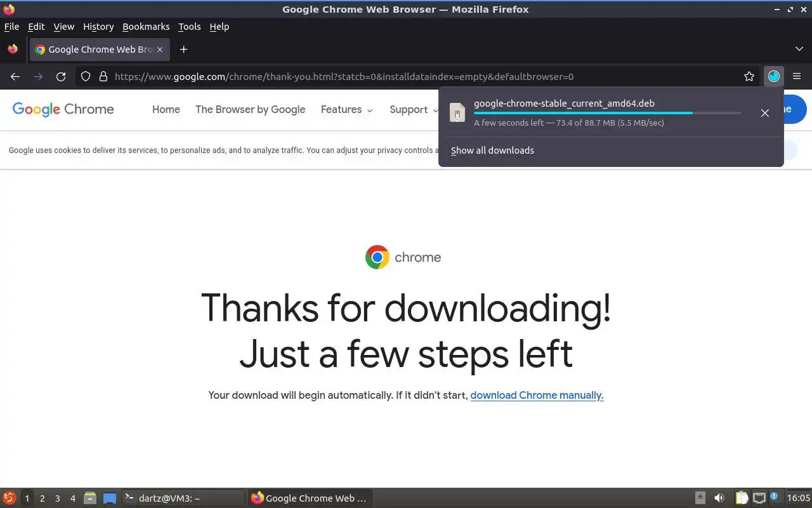Open the system start menu icon
Image resolution: width=812 pixels, height=508 pixels.
[x=9, y=498]
